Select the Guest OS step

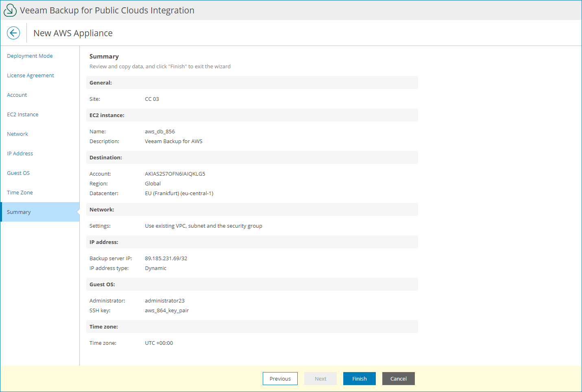point(18,173)
